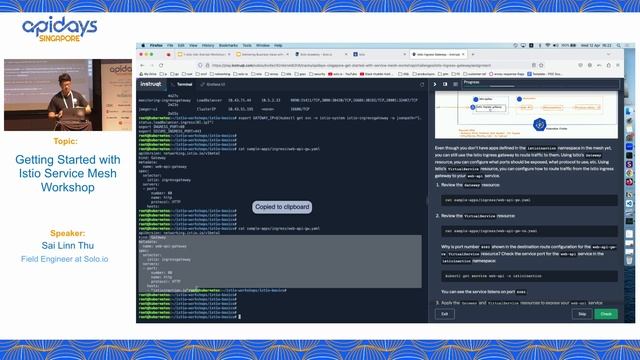Open the Help menu

click(278, 45)
